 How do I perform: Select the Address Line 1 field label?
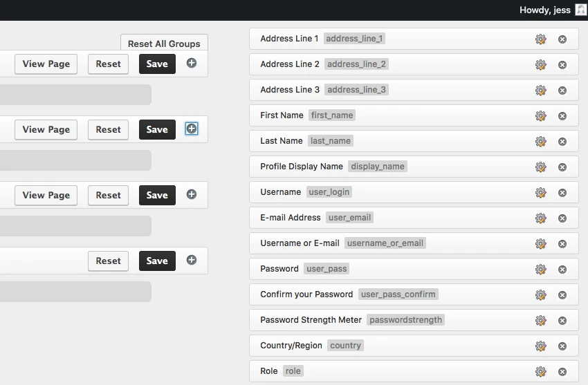[x=289, y=39]
